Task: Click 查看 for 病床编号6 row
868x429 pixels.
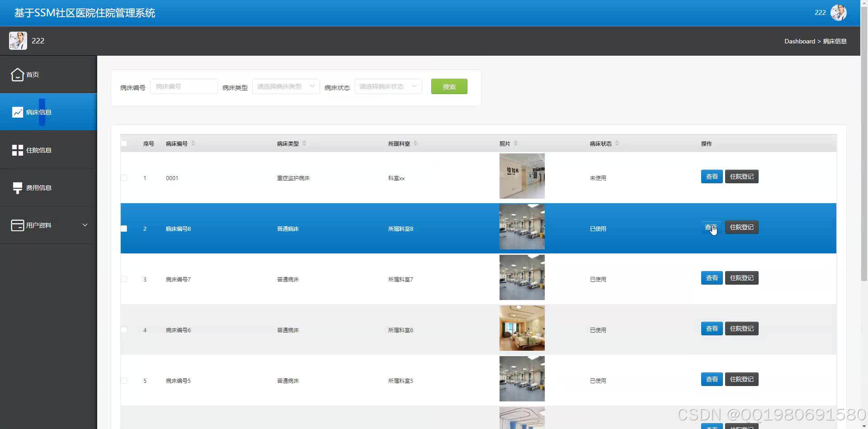Action: [712, 329]
